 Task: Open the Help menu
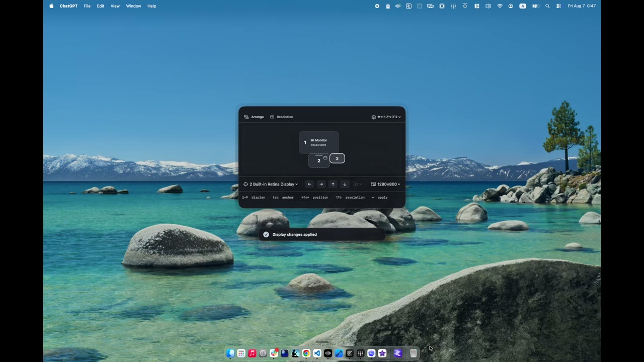point(151,6)
